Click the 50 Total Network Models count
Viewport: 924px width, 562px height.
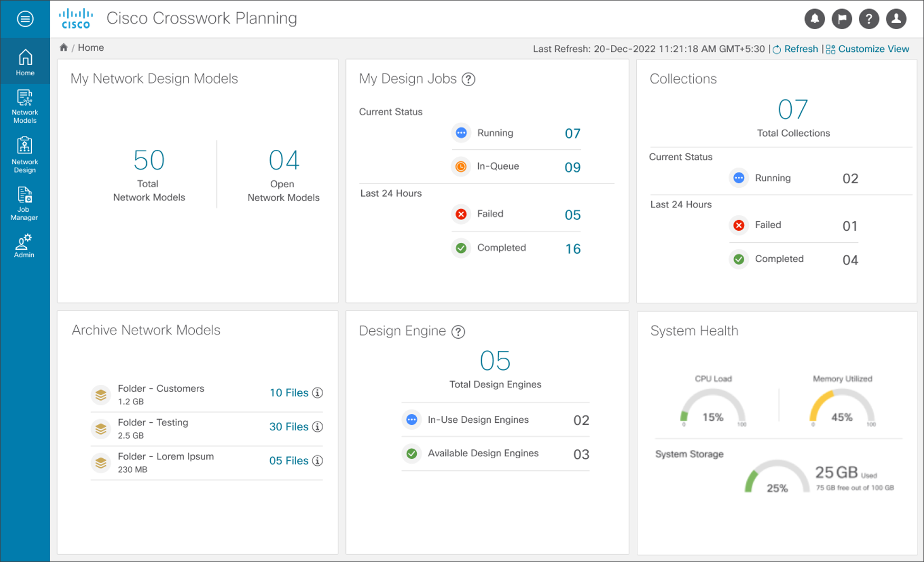point(149,160)
